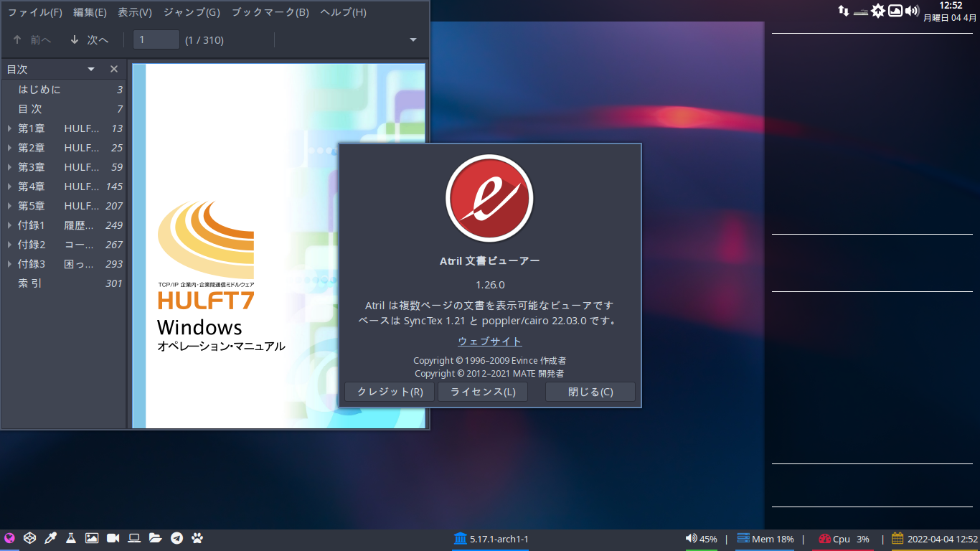Open the toolbar overflow dropdown arrow
The height and width of the screenshot is (551, 980).
[x=413, y=40]
